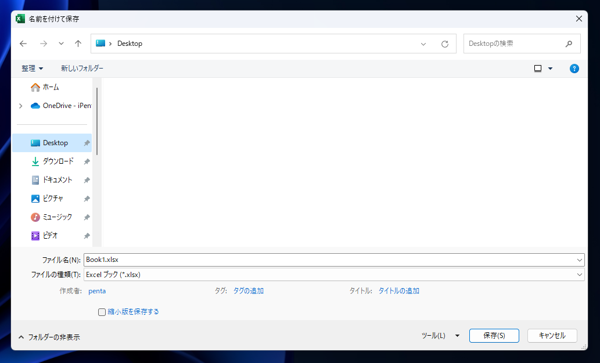Click the magnifier search icon
This screenshot has height=363, width=600.
click(569, 44)
